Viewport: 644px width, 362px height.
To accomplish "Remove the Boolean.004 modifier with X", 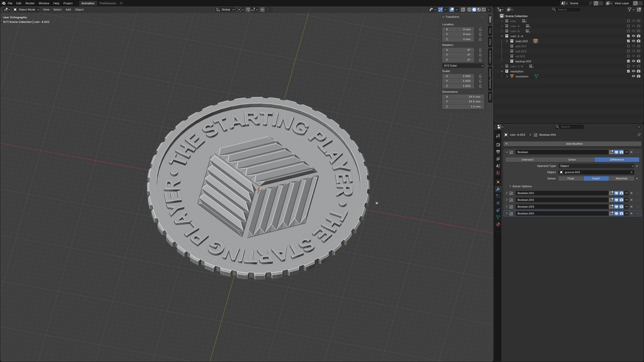I will [x=631, y=214].
